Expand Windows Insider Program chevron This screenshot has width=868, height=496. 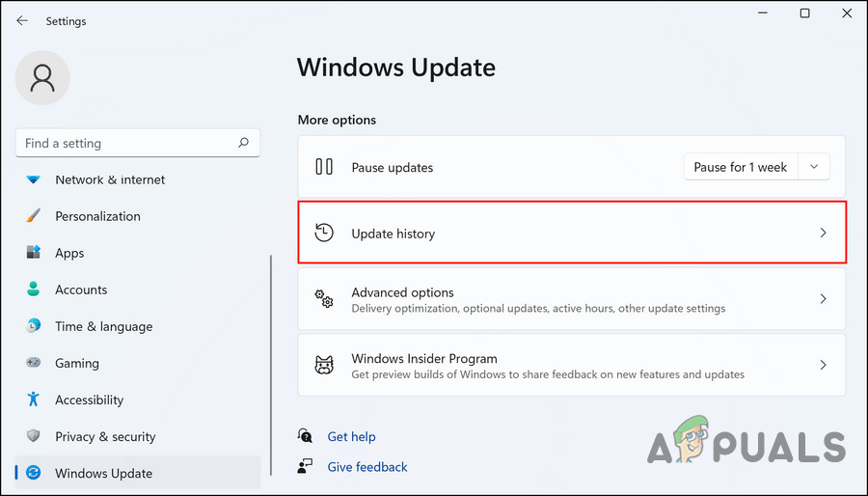click(823, 366)
